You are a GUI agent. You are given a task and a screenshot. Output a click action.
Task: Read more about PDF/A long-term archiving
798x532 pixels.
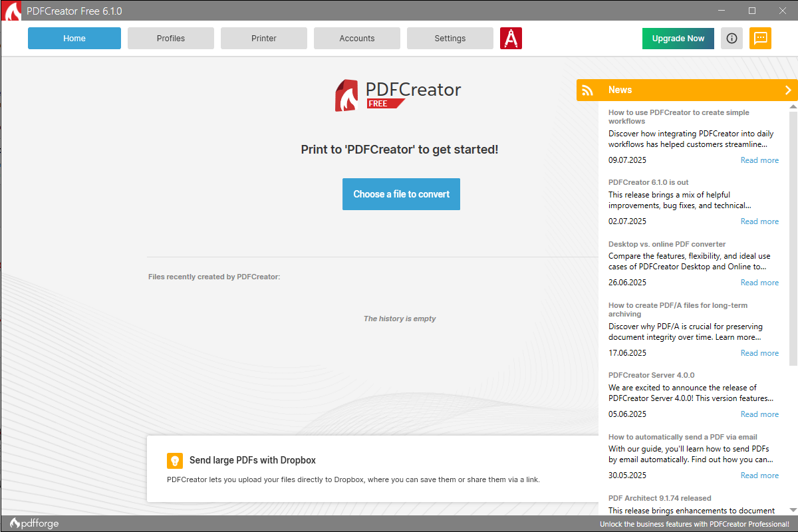(x=759, y=353)
